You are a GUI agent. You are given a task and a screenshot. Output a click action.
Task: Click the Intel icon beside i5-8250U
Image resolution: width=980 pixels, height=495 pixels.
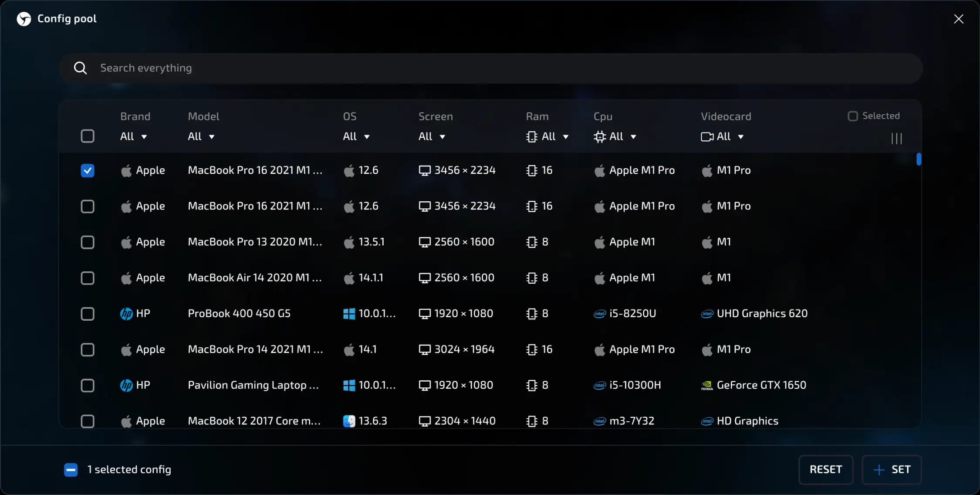pyautogui.click(x=599, y=313)
